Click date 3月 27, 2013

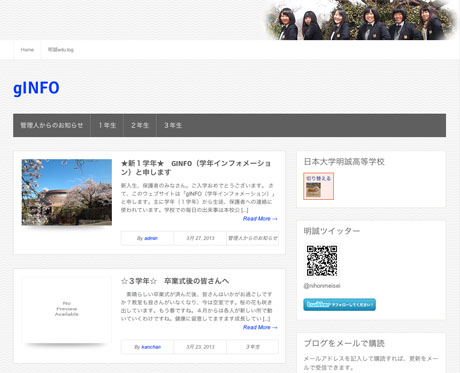pos(200,238)
